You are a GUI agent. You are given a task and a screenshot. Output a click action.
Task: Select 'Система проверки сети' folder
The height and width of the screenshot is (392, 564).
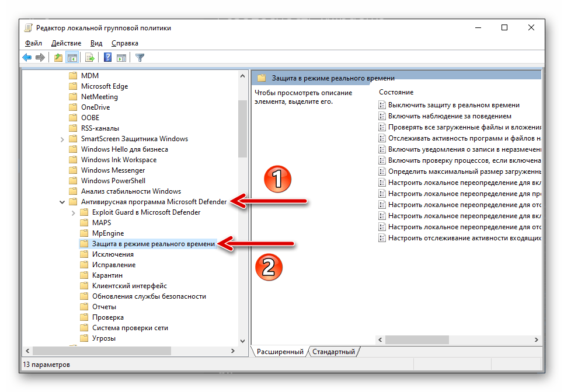click(130, 328)
